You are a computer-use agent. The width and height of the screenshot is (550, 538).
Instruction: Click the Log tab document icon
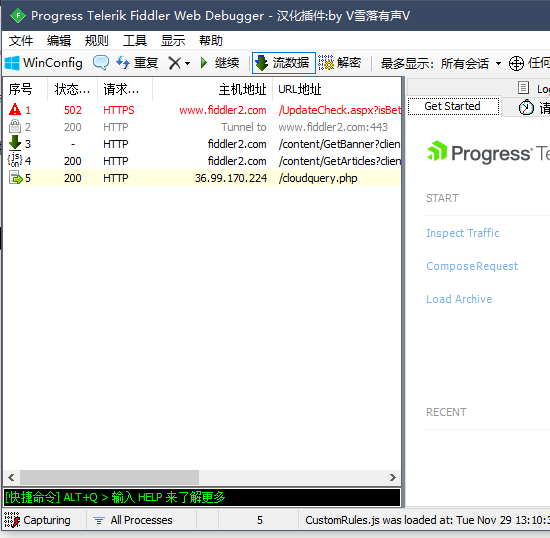tap(523, 87)
